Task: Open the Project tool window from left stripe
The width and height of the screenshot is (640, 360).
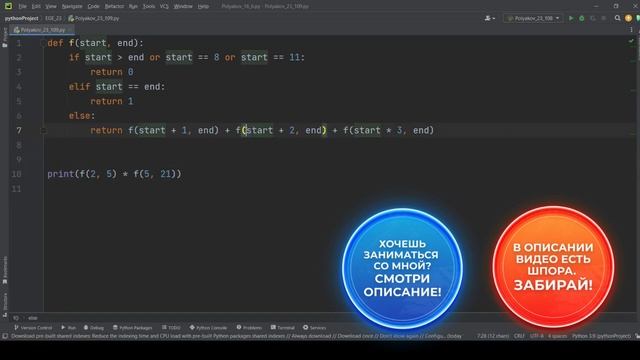Action: coord(4,38)
